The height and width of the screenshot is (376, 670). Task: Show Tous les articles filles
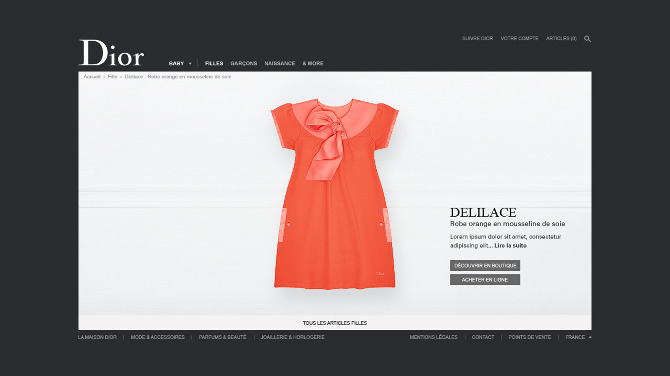click(x=335, y=323)
